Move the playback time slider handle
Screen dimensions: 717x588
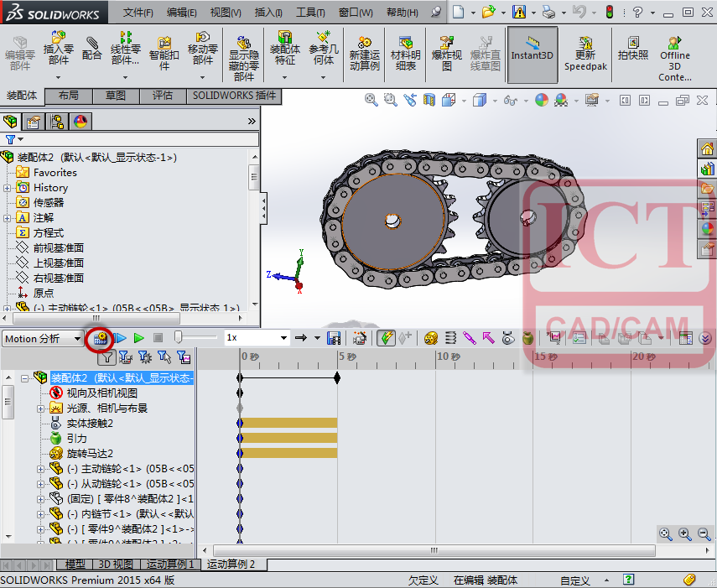click(179, 337)
